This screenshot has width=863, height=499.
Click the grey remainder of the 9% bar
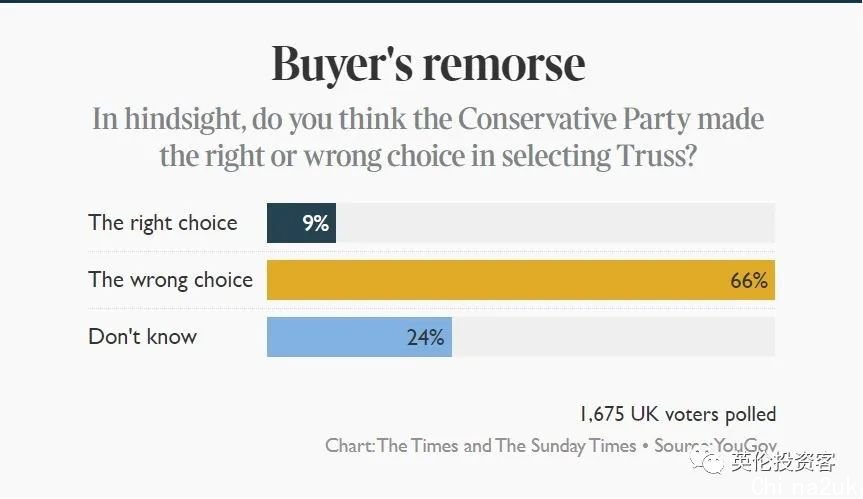coord(555,223)
